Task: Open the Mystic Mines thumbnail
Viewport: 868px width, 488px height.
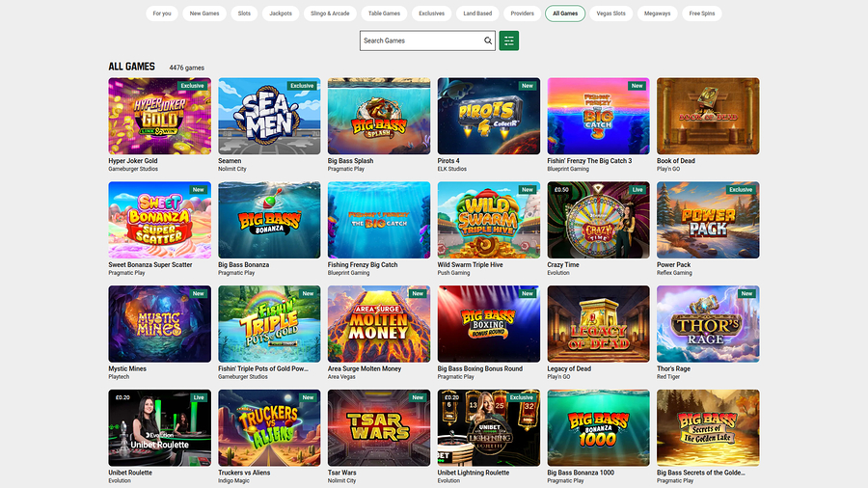Action: pos(159,324)
